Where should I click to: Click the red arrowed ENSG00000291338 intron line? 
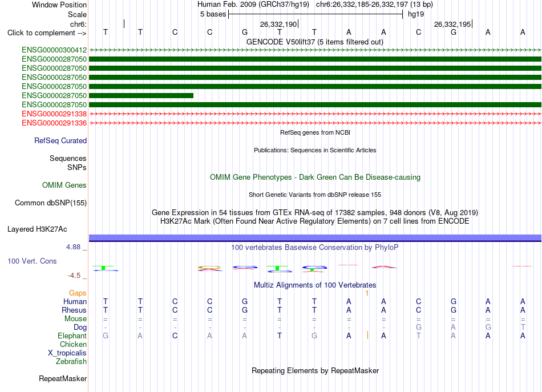pos(315,114)
